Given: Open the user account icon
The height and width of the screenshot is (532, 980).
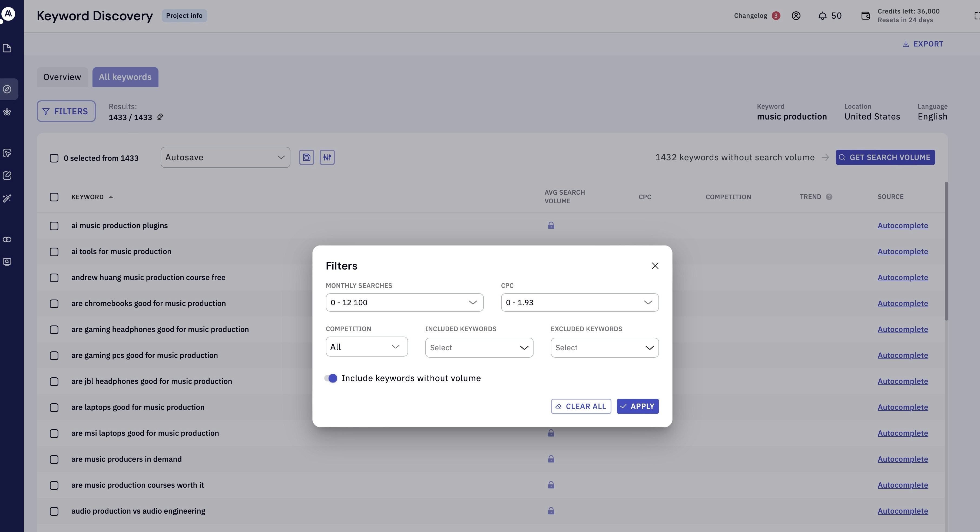Looking at the screenshot, I should coord(796,16).
